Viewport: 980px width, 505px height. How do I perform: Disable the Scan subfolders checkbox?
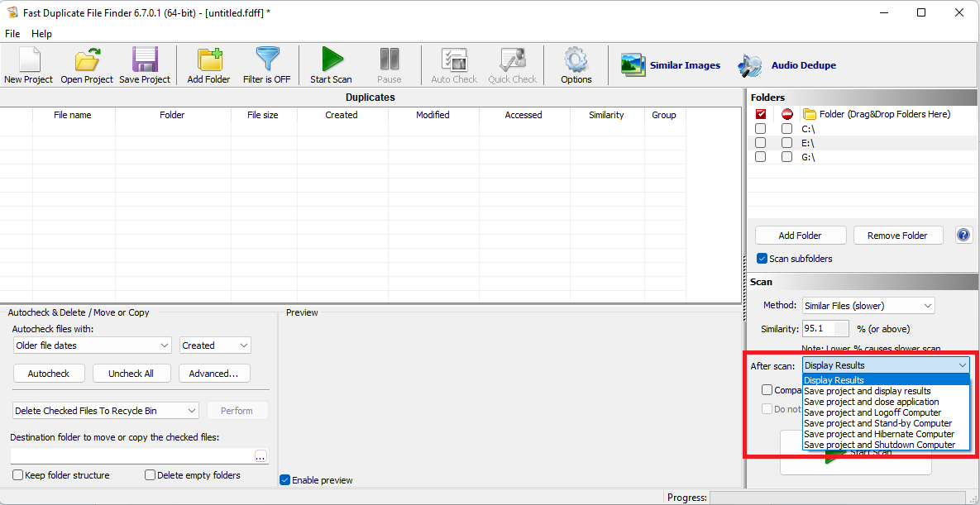(x=762, y=259)
